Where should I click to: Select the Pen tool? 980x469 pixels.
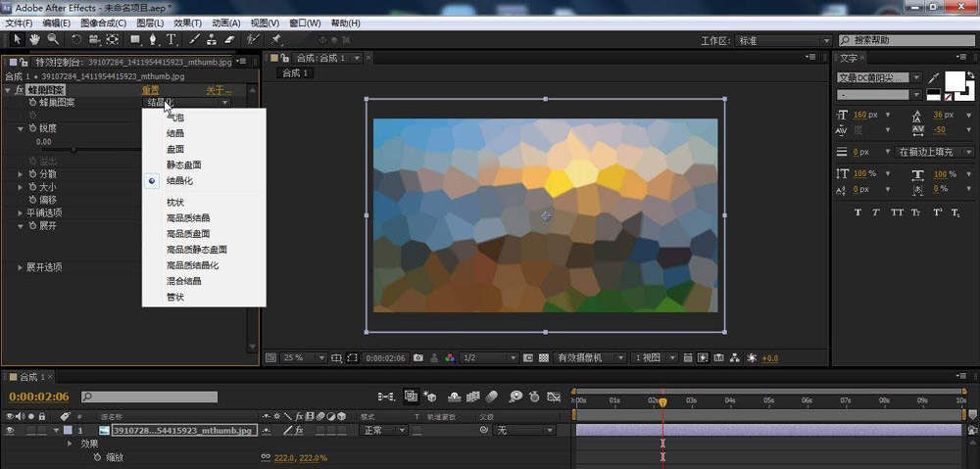point(153,40)
